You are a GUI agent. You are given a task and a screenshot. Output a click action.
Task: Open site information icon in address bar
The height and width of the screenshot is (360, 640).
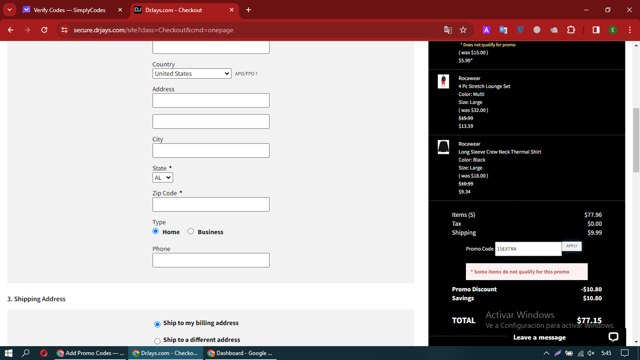pos(64,30)
